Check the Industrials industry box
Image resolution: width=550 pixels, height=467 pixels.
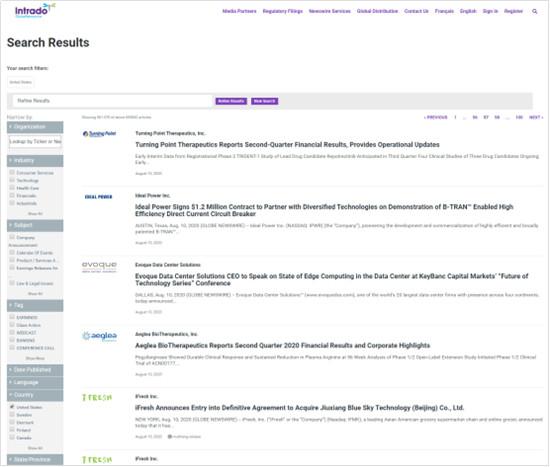12,203
